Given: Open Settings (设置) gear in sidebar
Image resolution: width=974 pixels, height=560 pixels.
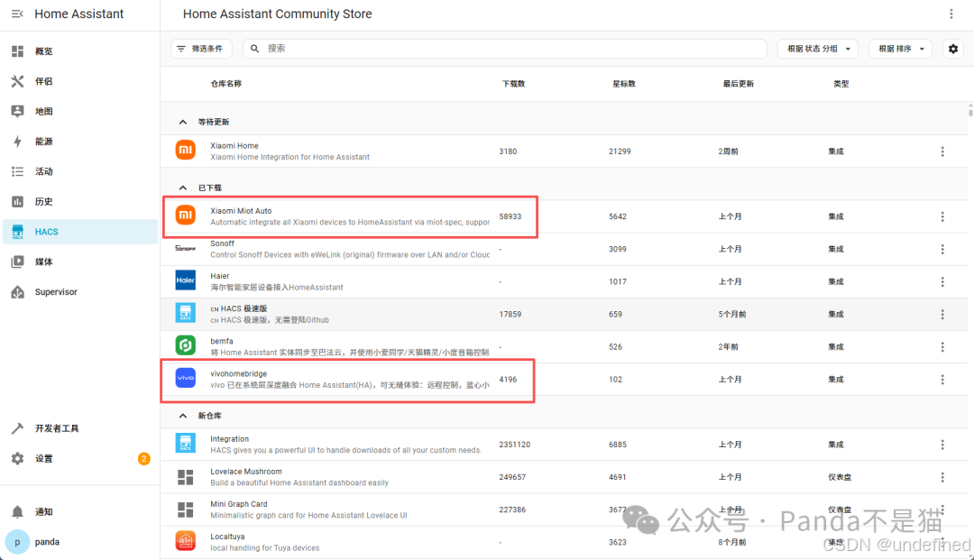Looking at the screenshot, I should coord(17,458).
